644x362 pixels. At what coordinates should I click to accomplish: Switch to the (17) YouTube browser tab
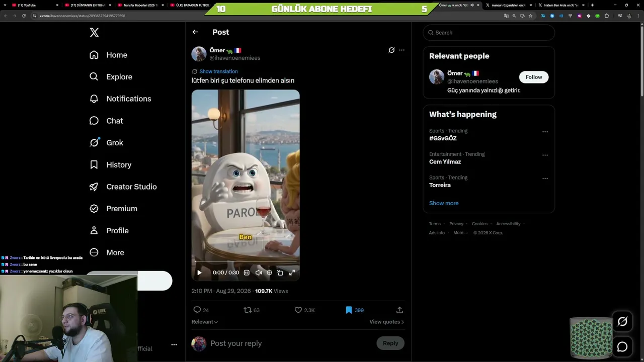coord(35,5)
